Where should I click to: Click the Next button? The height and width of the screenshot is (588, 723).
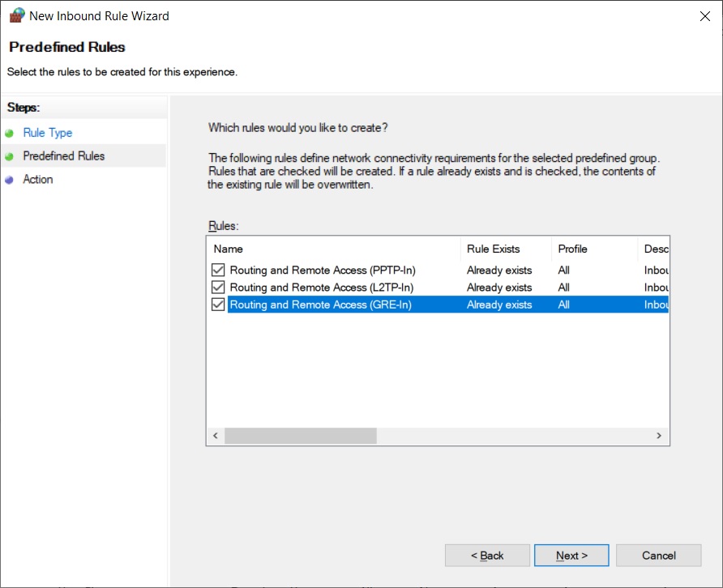pyautogui.click(x=571, y=556)
